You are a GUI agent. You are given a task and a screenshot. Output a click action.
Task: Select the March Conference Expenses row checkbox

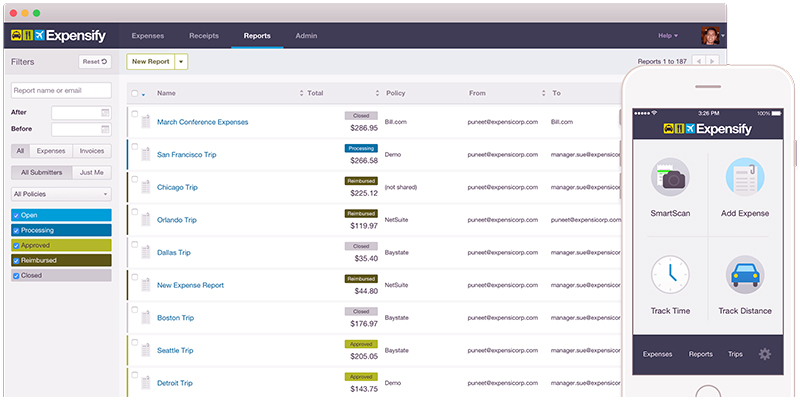pyautogui.click(x=135, y=114)
